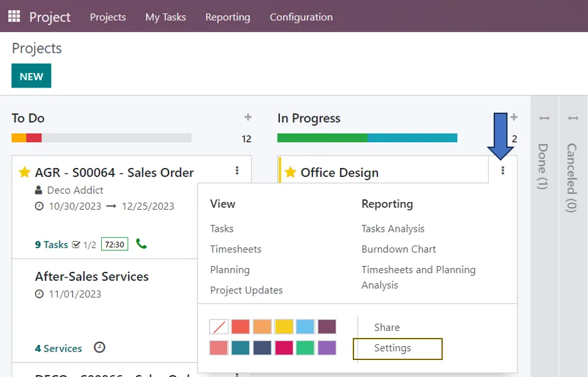Choose the dark blue color swatch
The height and width of the screenshot is (377, 588).
262,348
